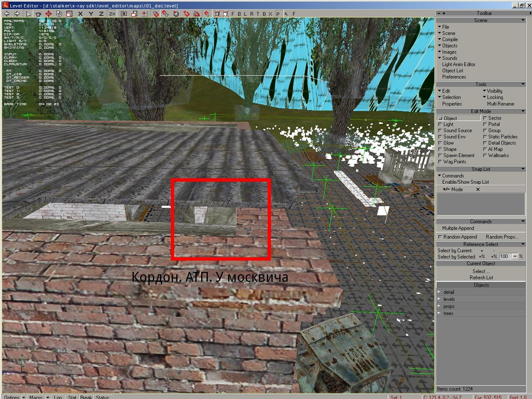This screenshot has width=532, height=399.
Task: Open the Light Anim Editor
Action: tap(459, 64)
